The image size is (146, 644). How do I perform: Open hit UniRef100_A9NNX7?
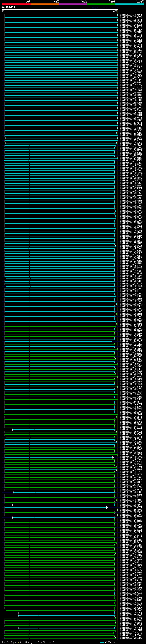coord(131,17)
